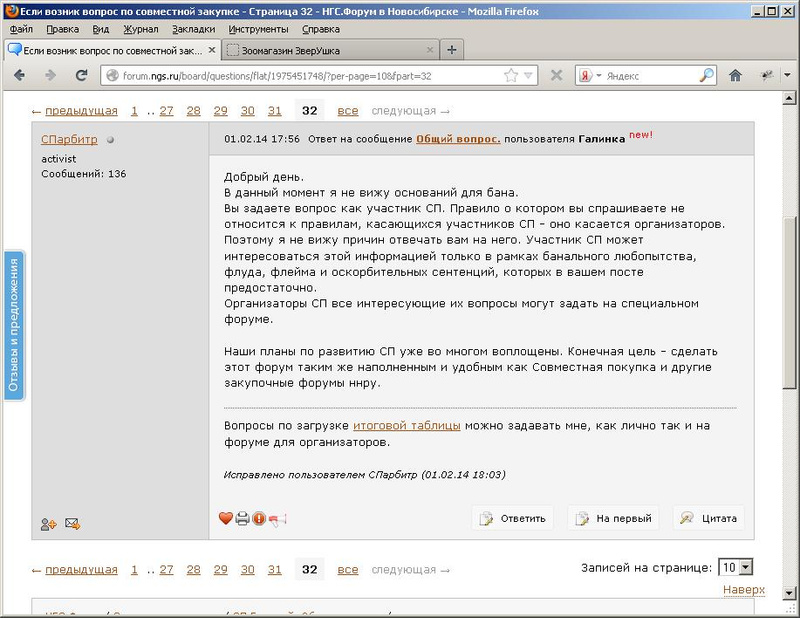Open the итоговой таблицы link
800x618 pixels.
pos(406,425)
